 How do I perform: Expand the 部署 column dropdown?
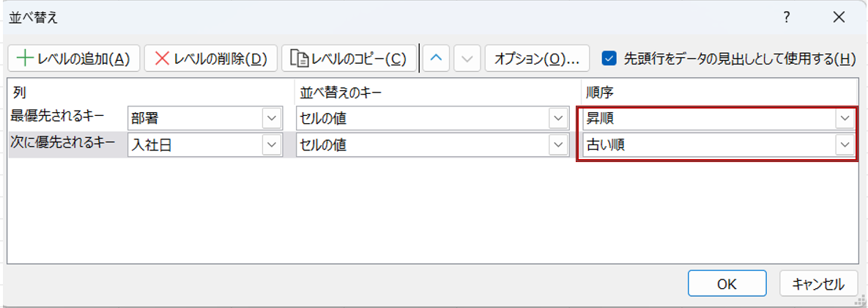271,118
